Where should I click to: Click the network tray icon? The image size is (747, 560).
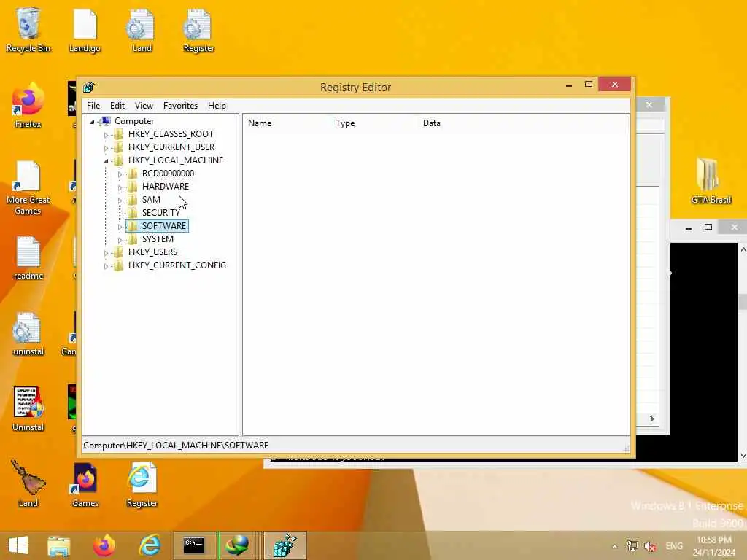(632, 546)
